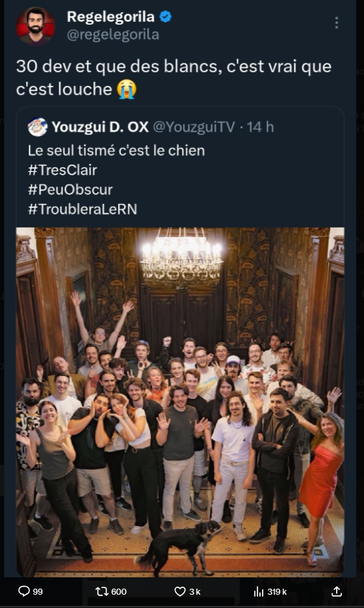Open the Regelegorila display name
Screen dimensions: 364x608
tap(111, 17)
